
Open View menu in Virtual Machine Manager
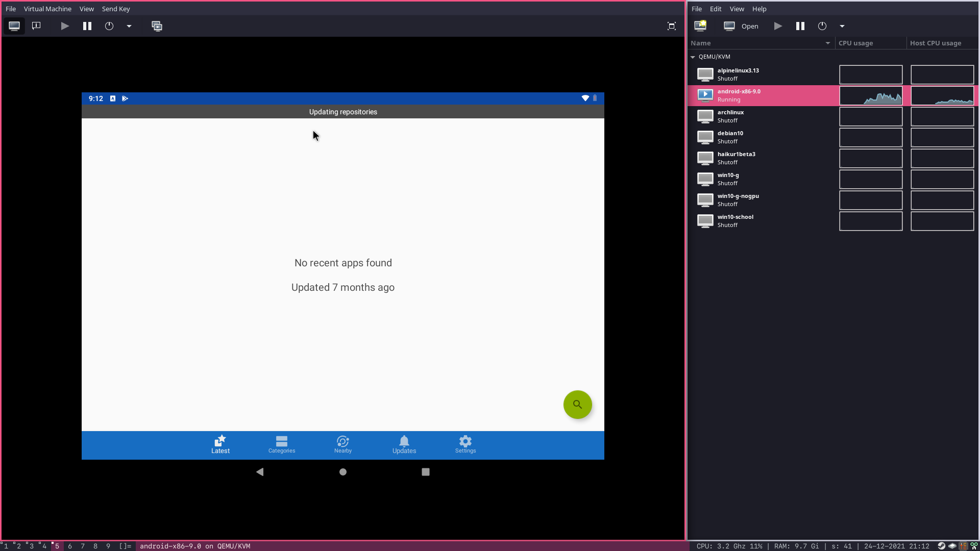tap(737, 9)
